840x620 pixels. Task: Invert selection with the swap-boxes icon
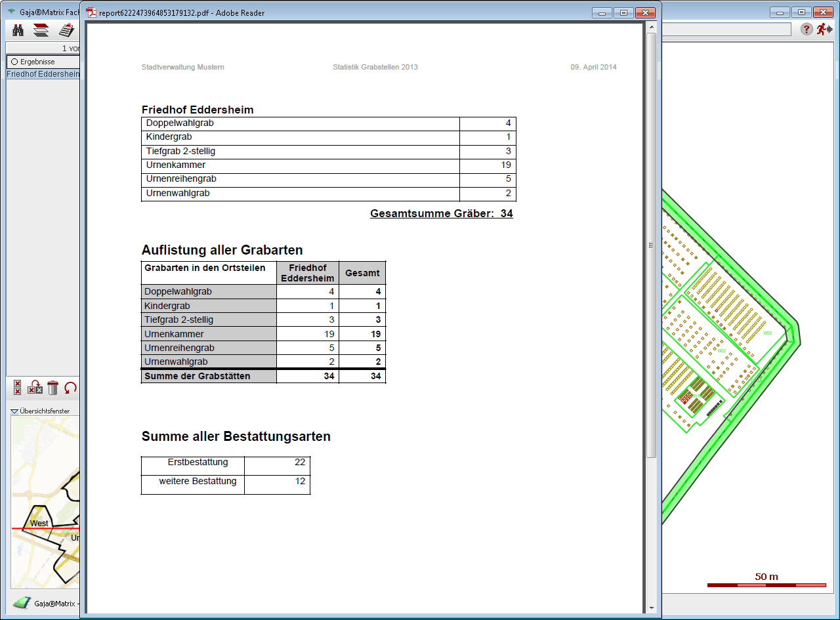[35, 388]
